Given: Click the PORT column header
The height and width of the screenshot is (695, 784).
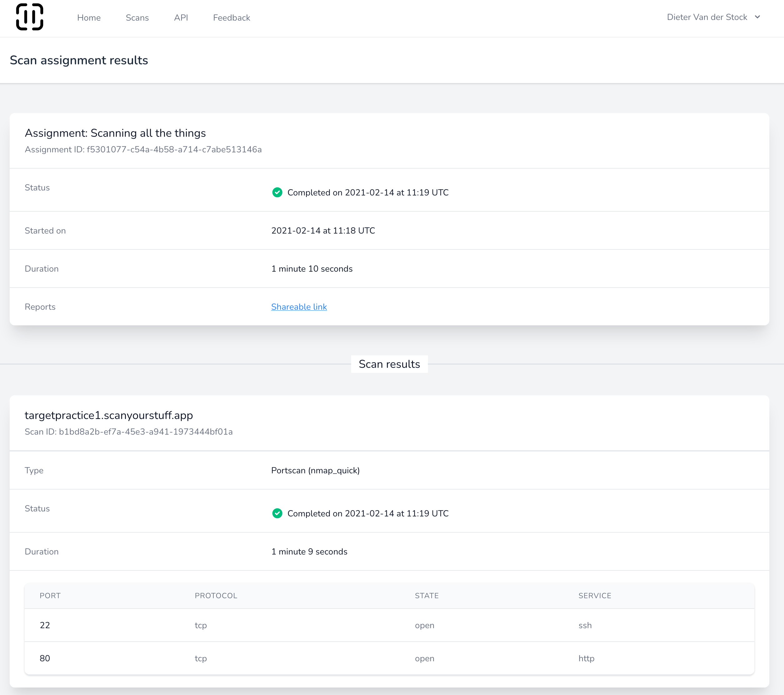Looking at the screenshot, I should 50,595.
